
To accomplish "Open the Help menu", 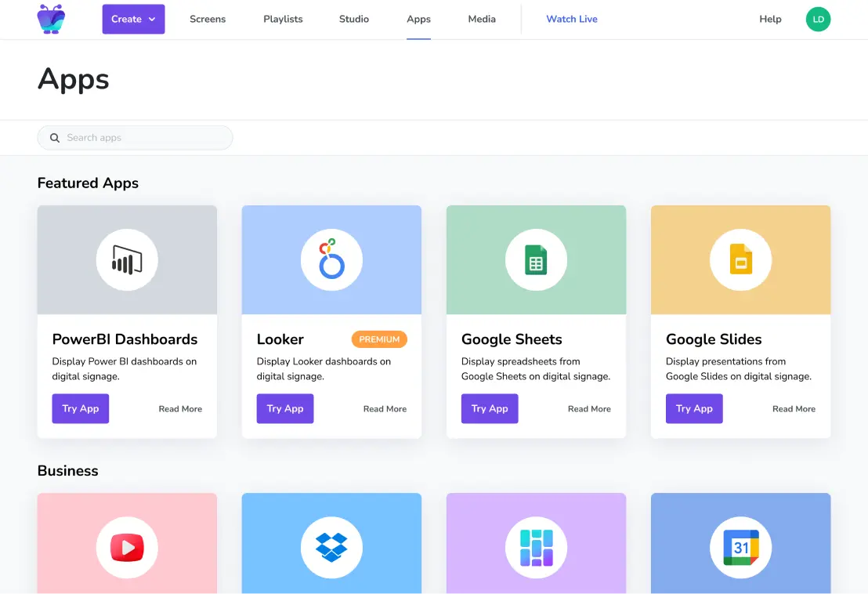I will point(770,19).
